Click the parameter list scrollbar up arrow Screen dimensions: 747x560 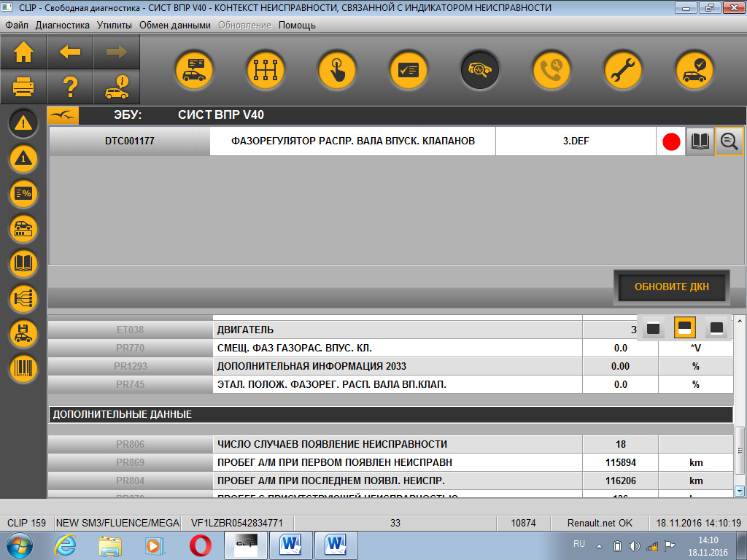click(740, 321)
